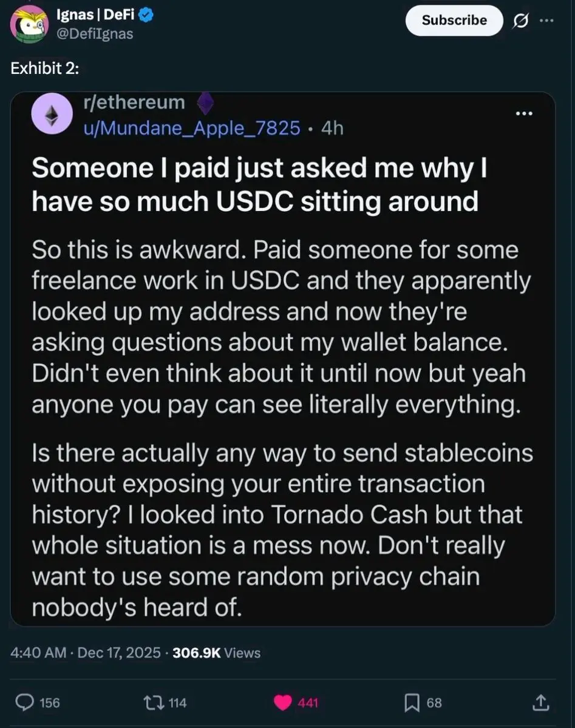Open Ignas DeFi profile avatar
The image size is (575, 728).
[x=29, y=23]
